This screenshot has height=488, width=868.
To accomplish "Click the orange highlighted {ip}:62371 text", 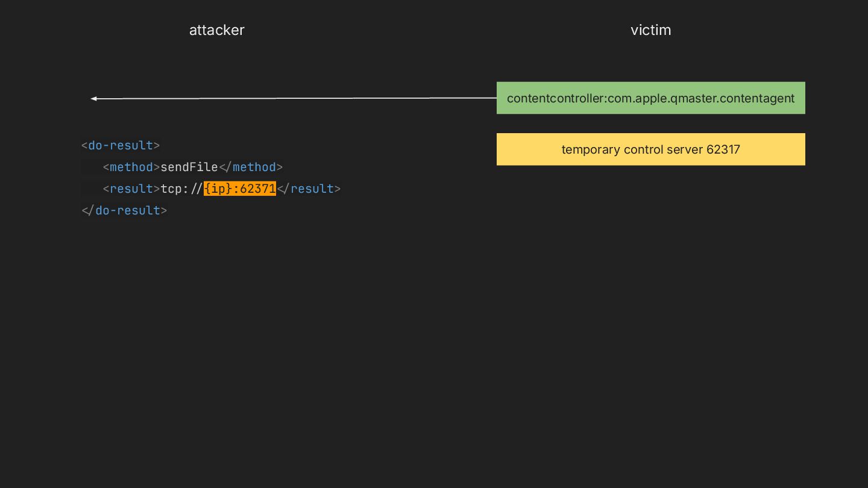I will click(x=240, y=189).
